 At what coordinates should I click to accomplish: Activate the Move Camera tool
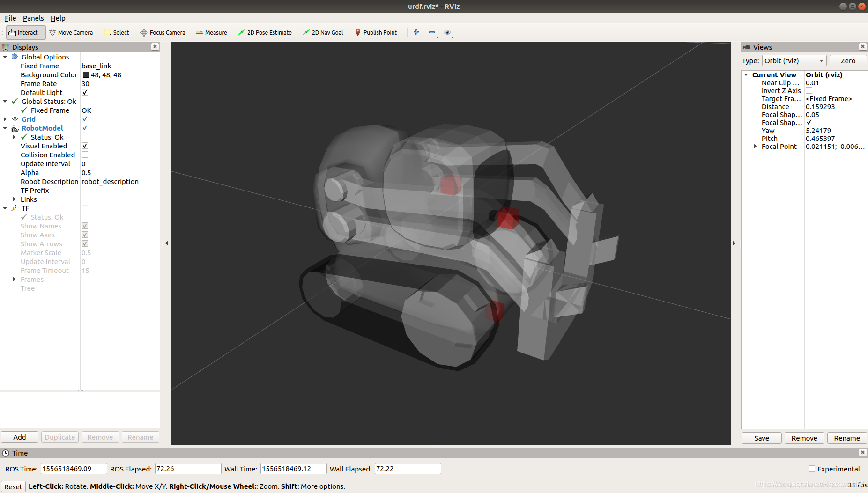tap(71, 32)
